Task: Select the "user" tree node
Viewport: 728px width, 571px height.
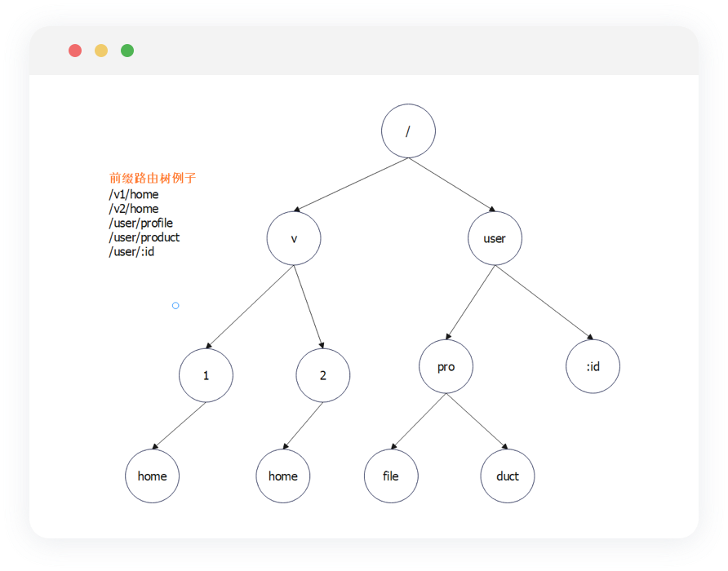Action: 495,238
